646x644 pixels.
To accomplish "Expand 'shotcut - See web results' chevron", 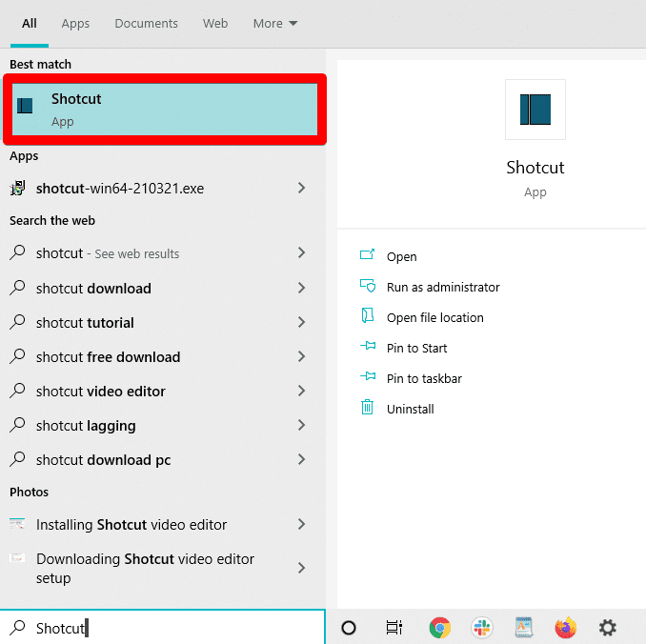I will pyautogui.click(x=302, y=252).
